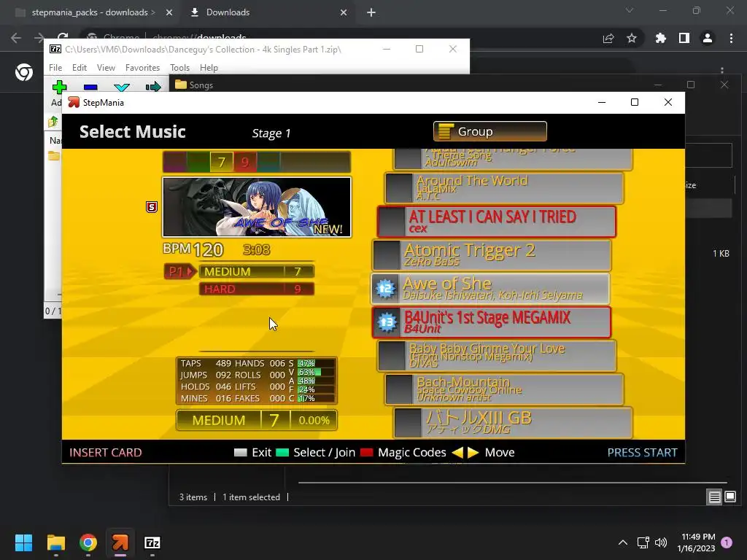The image size is (747, 560).
Task: Select the MEDIUM difficulty row
Action: tap(256, 271)
